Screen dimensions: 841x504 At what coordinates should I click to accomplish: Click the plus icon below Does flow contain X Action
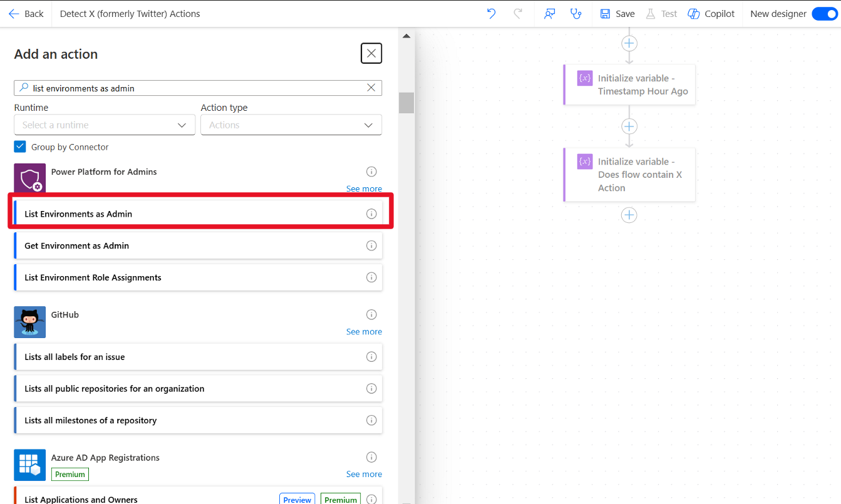tap(629, 215)
